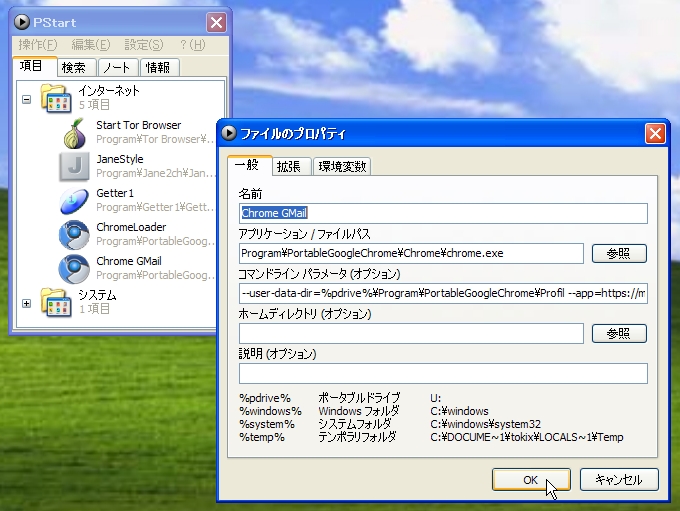Select the ChromeLoader entry text
This screenshot has width=680, height=511.
(x=131, y=227)
